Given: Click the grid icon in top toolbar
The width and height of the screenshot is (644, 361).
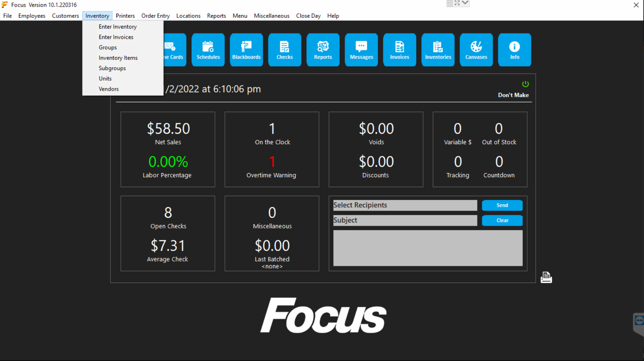Looking at the screenshot, I should click(450, 3).
